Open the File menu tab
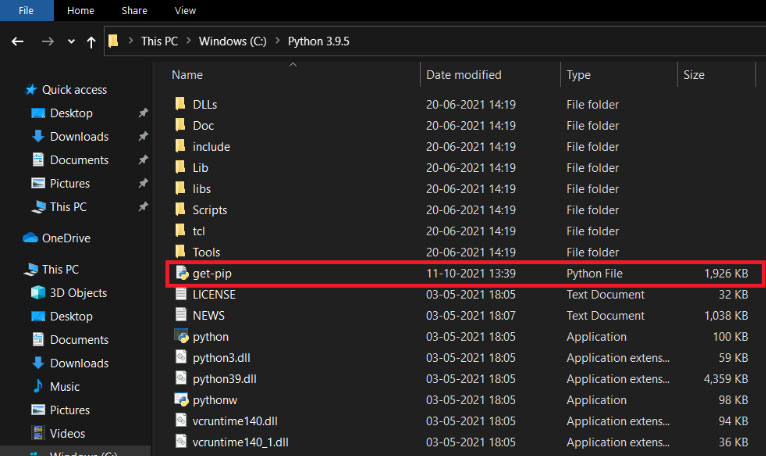Image resolution: width=766 pixels, height=456 pixels. pos(26,10)
